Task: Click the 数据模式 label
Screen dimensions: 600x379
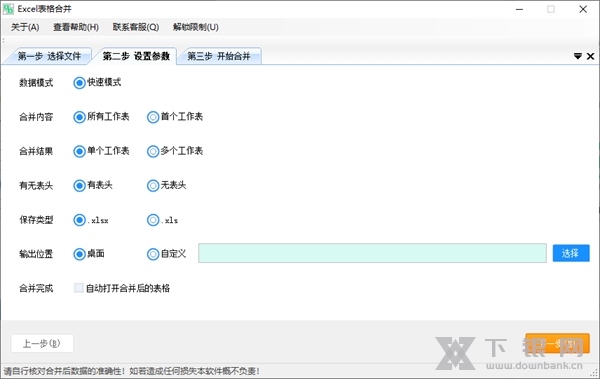Action: 36,83
